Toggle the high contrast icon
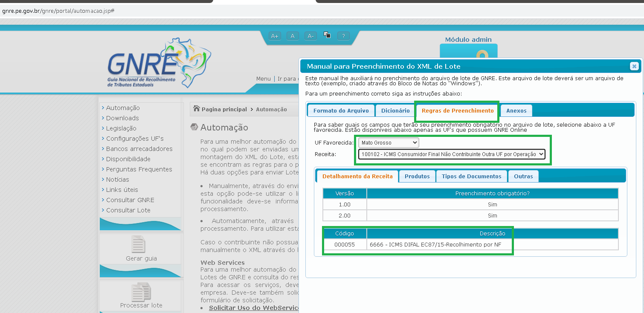 [327, 35]
